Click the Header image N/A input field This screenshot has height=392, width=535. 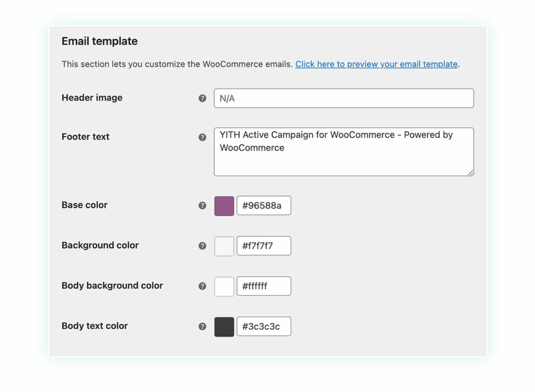[343, 98]
